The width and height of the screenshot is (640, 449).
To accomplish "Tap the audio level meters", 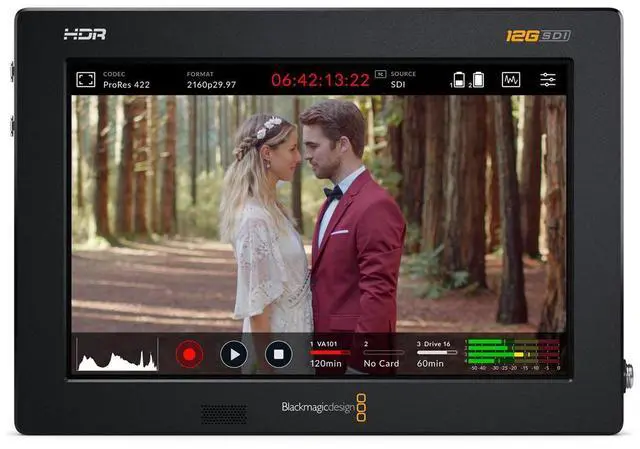I will pos(512,353).
